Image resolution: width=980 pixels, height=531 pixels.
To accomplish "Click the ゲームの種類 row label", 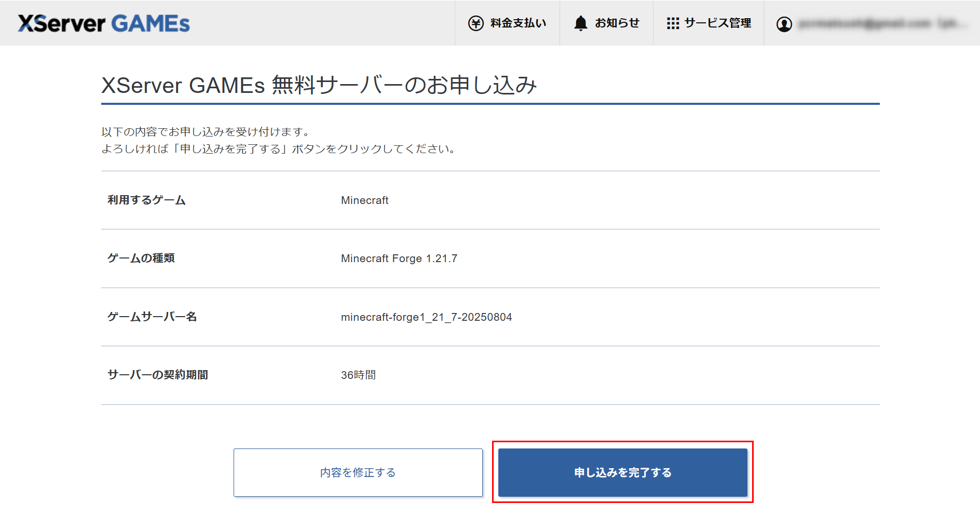I will click(x=141, y=258).
